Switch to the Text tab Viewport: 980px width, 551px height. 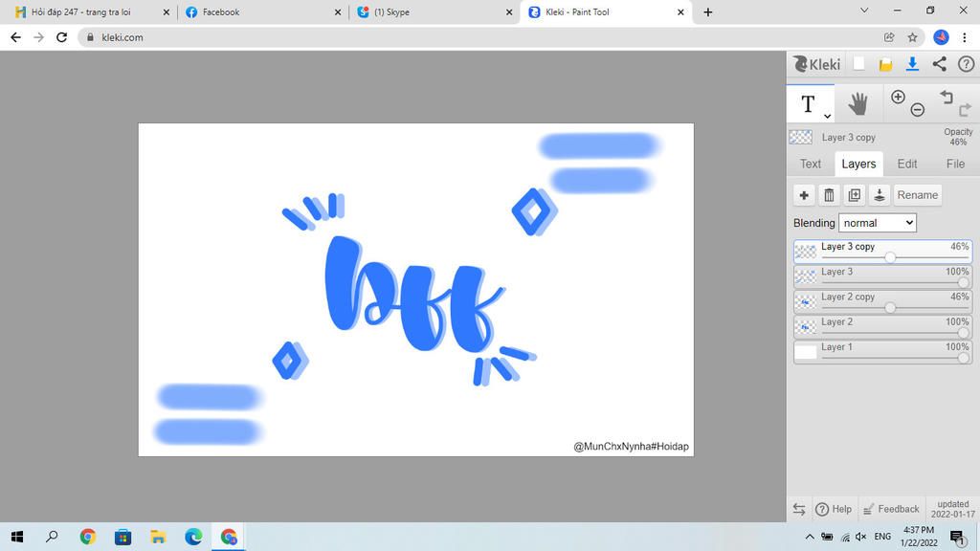[x=811, y=164]
